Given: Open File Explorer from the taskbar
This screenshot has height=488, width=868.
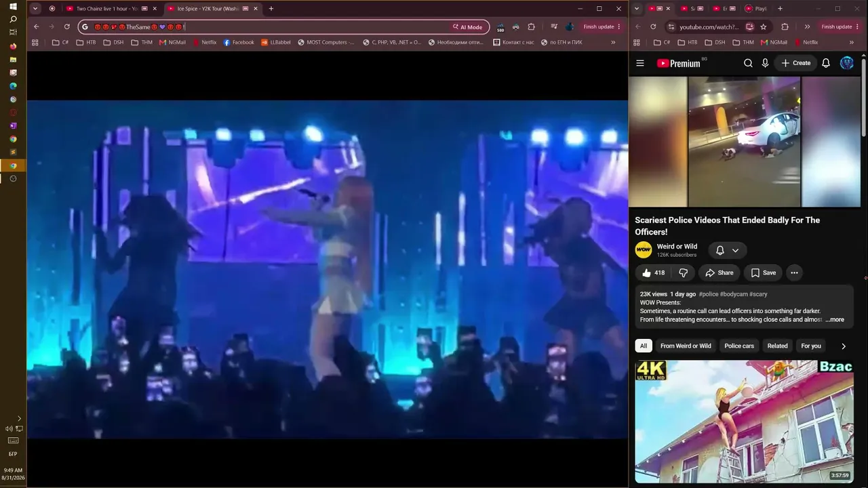Looking at the screenshot, I should [x=13, y=60].
